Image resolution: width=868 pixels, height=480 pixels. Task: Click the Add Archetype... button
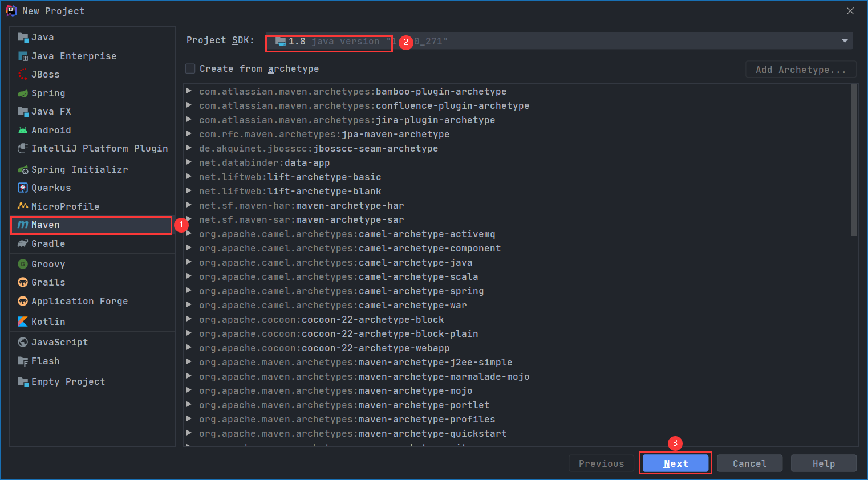coord(801,70)
